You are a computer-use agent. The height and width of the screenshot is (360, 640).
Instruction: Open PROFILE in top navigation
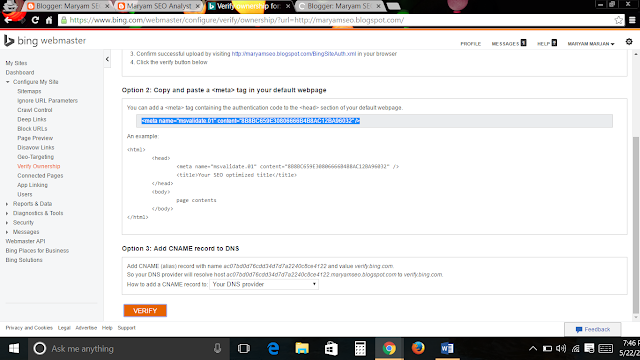[471, 44]
